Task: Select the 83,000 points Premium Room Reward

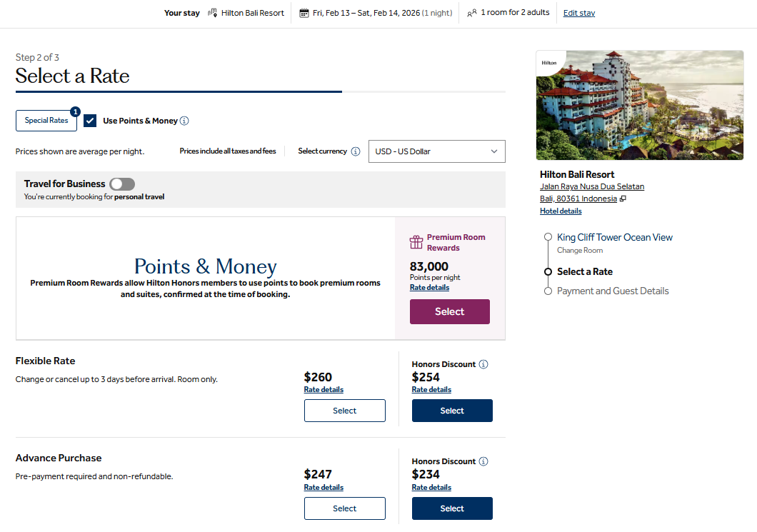Action: tap(449, 311)
